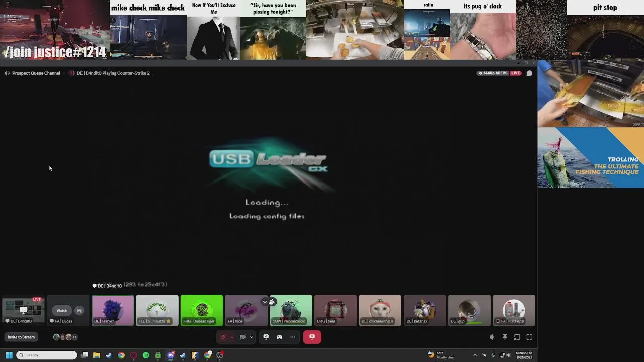The height and width of the screenshot is (362, 644).
Task: Select the COW | PalomaSucio participant tile
Action: point(291,310)
